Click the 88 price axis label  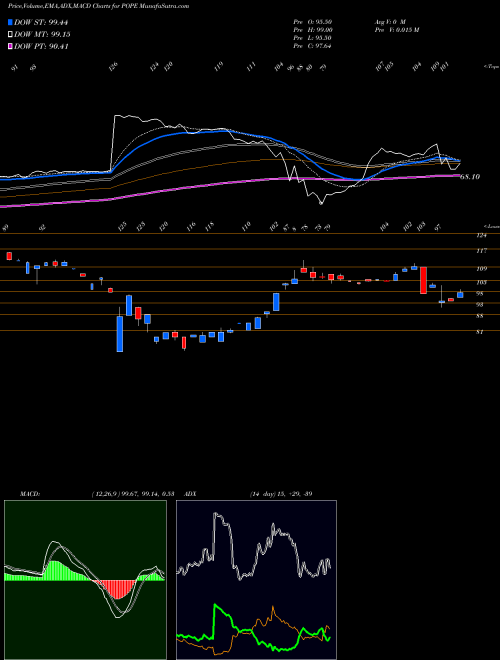point(480,316)
